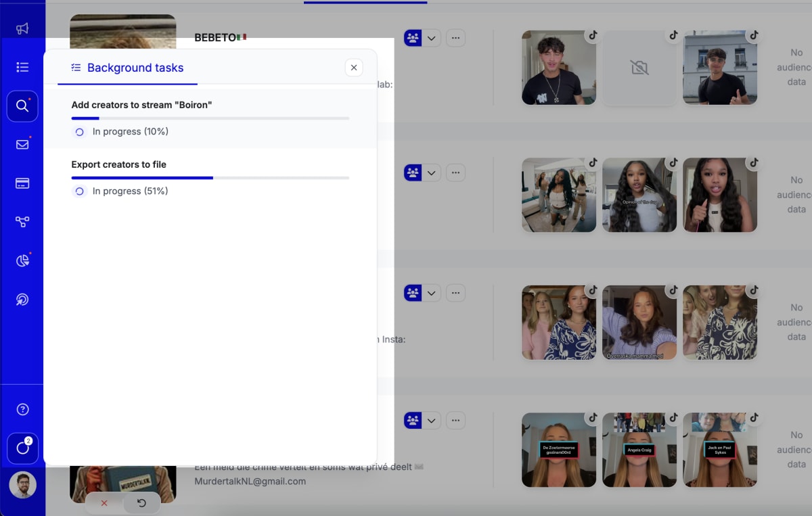Click the Export creators to file progress bar
Screen dimensions: 812x516
(x=210, y=178)
